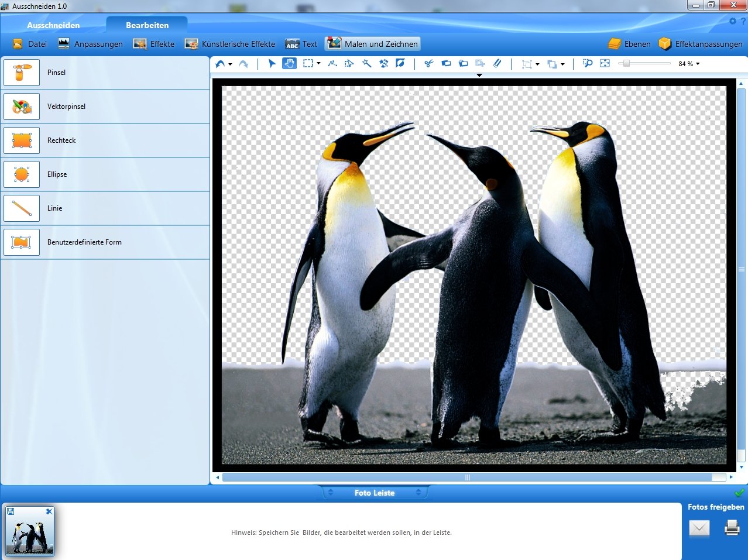Toggle the Effektanpassungen panel
This screenshot has height=560, width=748.
click(x=700, y=44)
